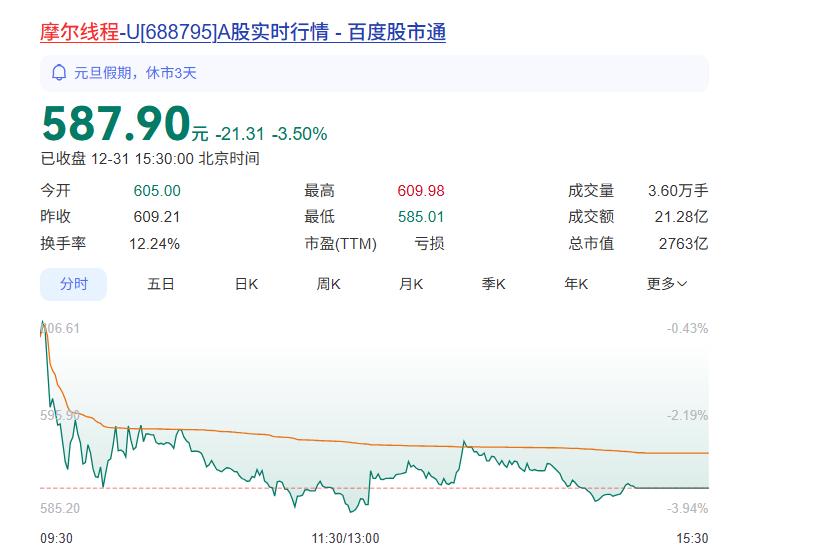The width and height of the screenshot is (824, 558).
Task: Click the 元旦假期，休市3天 notice text
Action: pyautogui.click(x=135, y=73)
